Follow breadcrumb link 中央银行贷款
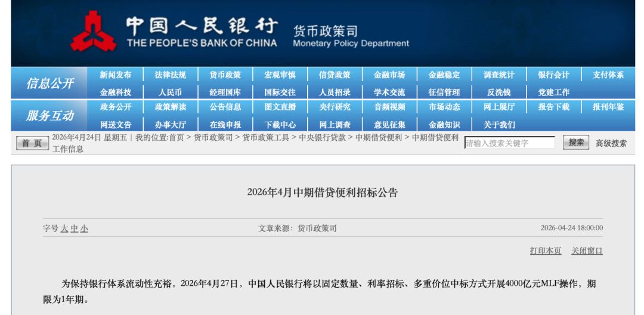 pos(323,138)
